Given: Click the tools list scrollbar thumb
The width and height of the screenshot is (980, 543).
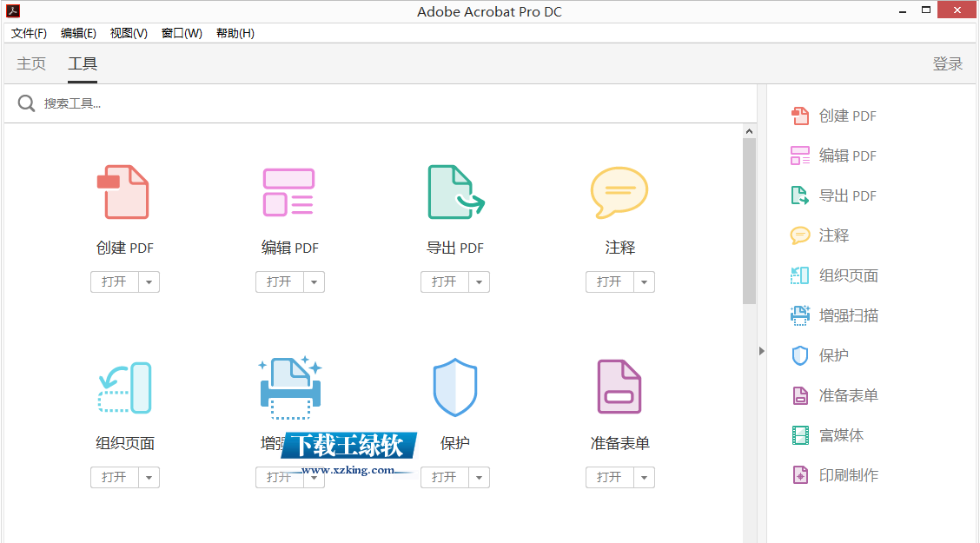Looking at the screenshot, I should (749, 222).
